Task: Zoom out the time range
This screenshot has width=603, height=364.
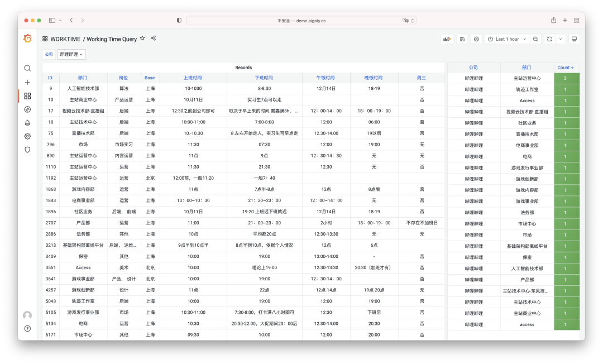Action: [x=535, y=39]
